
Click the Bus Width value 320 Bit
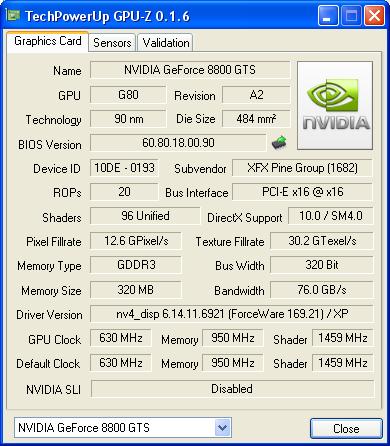[322, 265]
